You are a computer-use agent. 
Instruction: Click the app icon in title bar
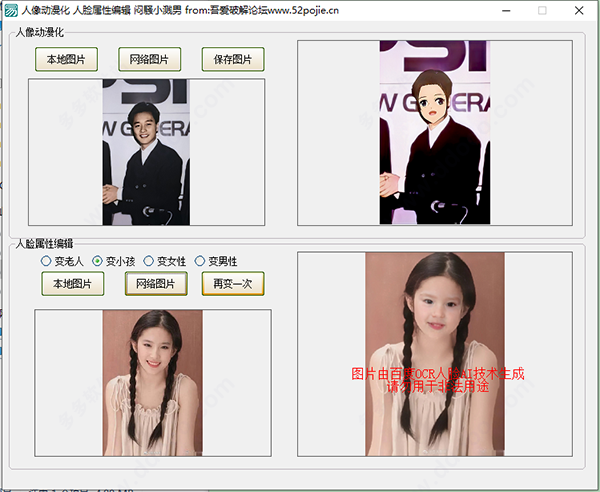tap(11, 10)
